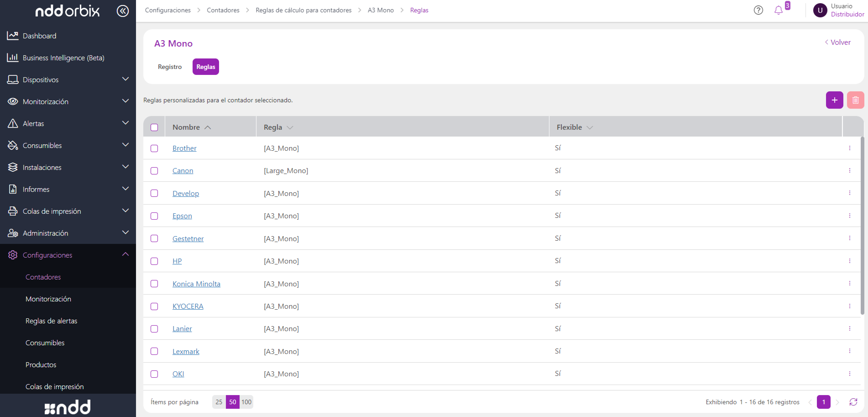Click the Dashboard chart icon

[13, 35]
